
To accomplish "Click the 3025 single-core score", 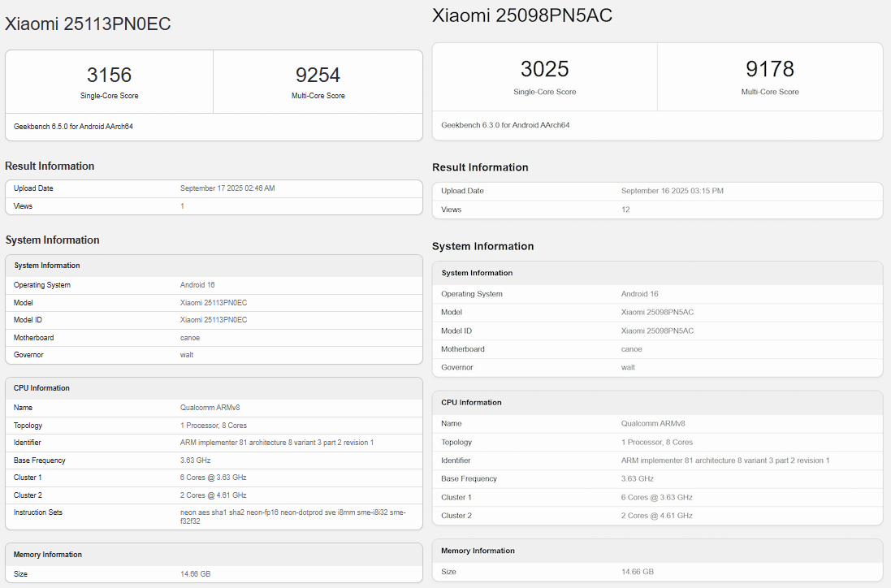I will (x=544, y=69).
